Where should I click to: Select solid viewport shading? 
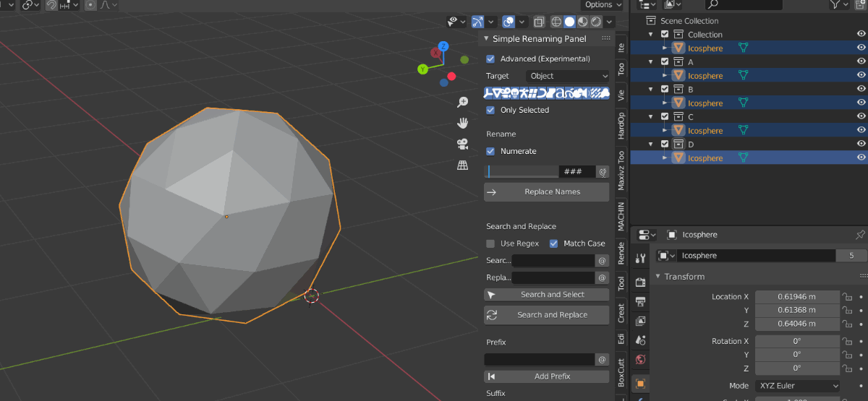(570, 22)
